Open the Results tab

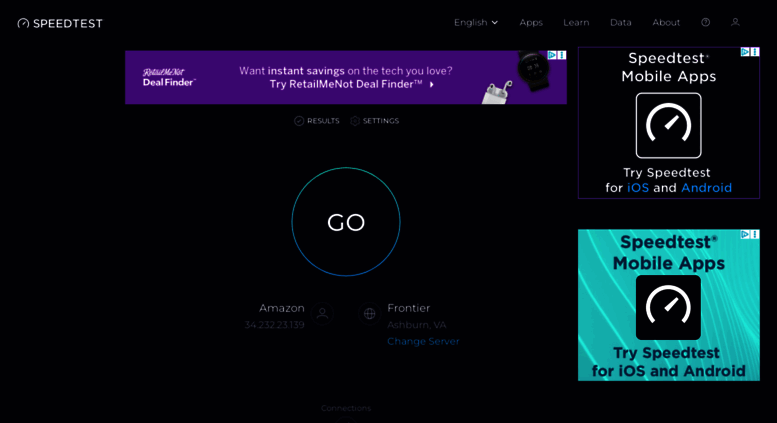pos(317,121)
